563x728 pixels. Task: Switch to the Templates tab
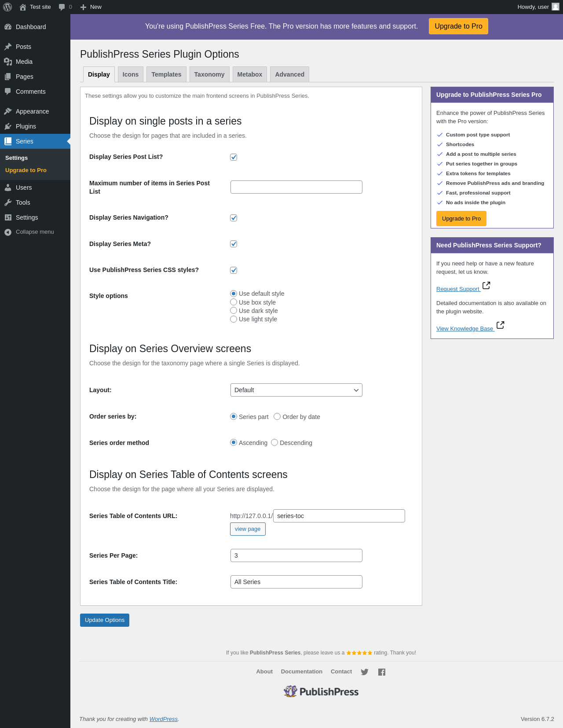click(166, 74)
